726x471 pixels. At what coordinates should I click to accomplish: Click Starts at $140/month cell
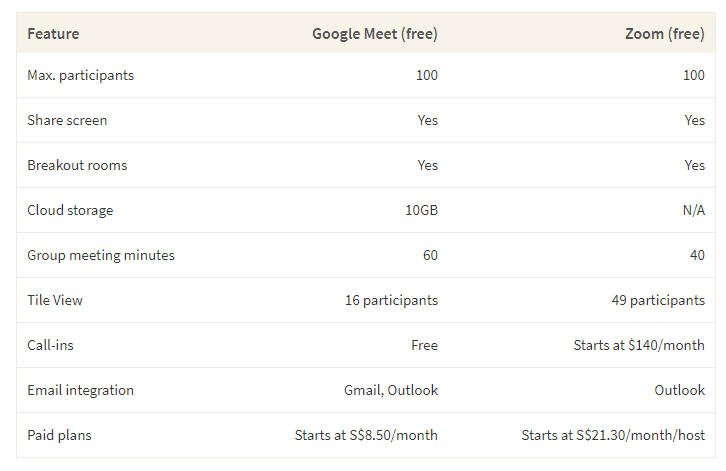click(639, 345)
